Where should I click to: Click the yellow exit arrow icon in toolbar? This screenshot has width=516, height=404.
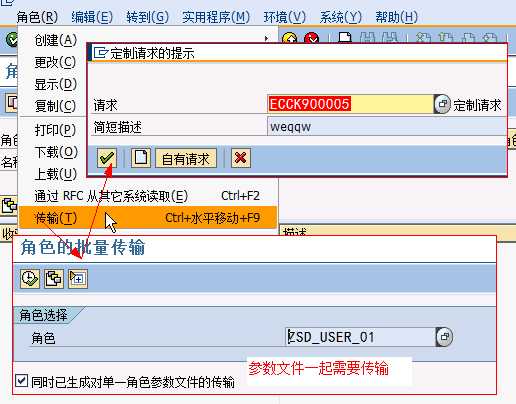click(x=290, y=39)
